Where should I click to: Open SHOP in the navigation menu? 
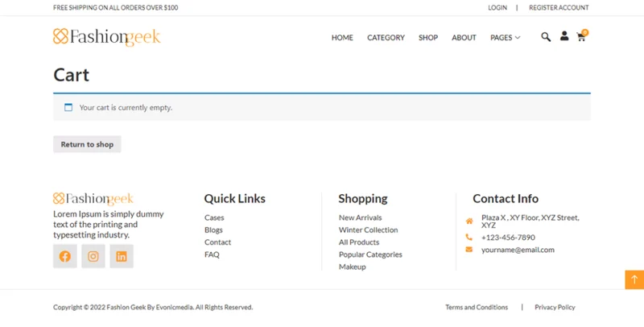pyautogui.click(x=428, y=37)
